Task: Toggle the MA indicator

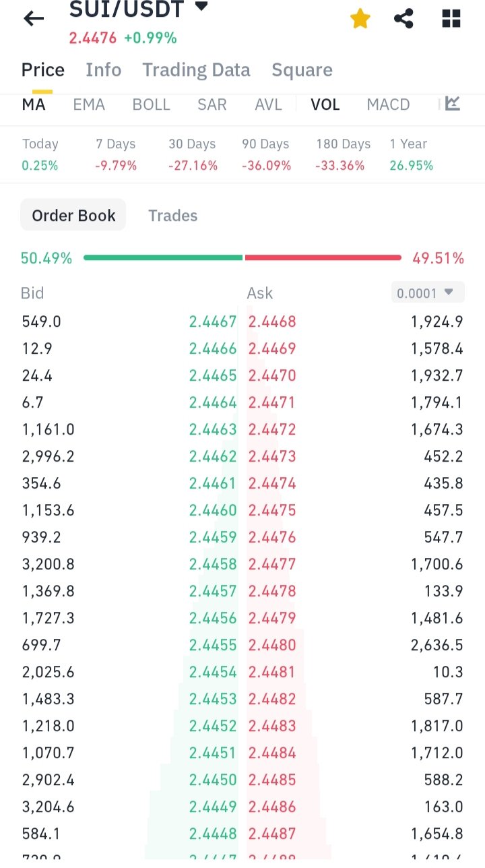Action: coord(34,104)
